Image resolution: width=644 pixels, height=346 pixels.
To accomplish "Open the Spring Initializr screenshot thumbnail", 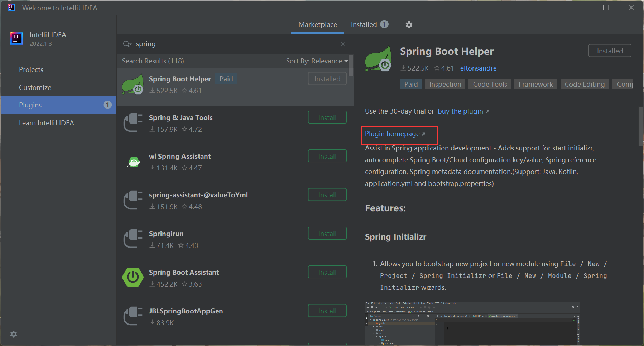I will [x=472, y=323].
